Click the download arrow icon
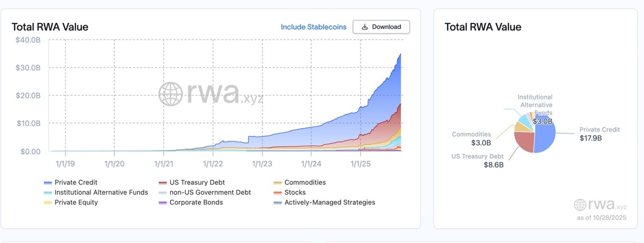The height and width of the screenshot is (243, 644). (365, 27)
